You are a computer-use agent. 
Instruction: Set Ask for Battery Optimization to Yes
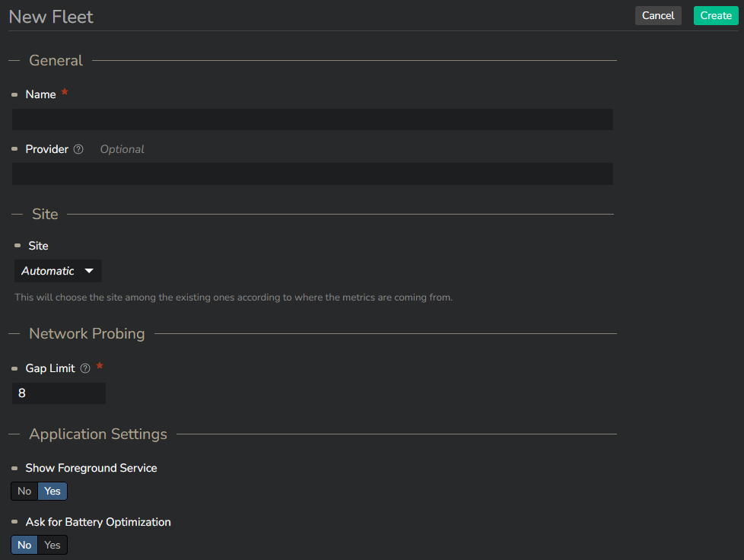click(52, 545)
